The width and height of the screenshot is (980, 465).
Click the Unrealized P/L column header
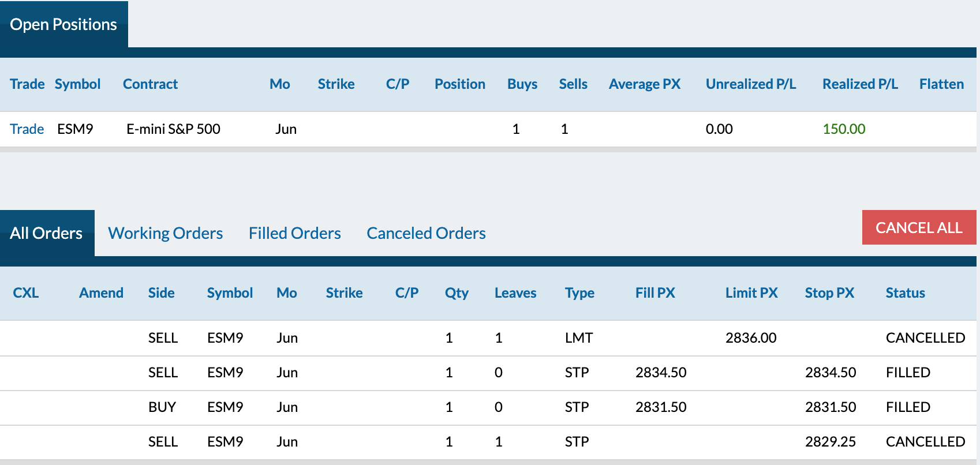[x=750, y=84]
